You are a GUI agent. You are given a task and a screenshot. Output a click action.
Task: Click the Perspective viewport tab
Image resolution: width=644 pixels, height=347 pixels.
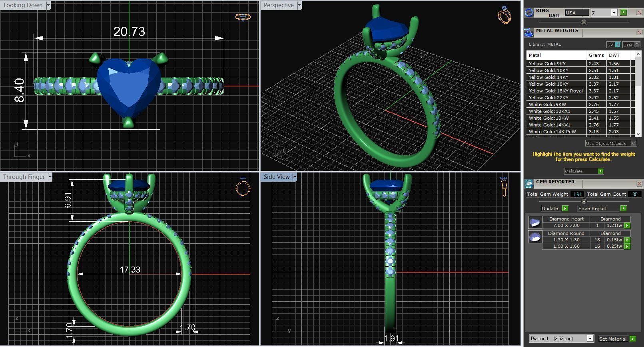click(x=279, y=5)
